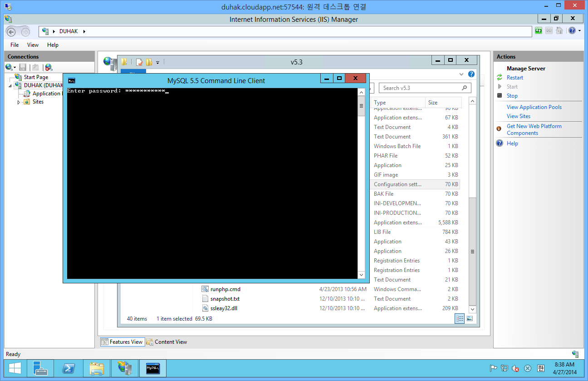Open Server Manager from the taskbar
Viewport: 588px width, 381px height.
tap(40, 368)
